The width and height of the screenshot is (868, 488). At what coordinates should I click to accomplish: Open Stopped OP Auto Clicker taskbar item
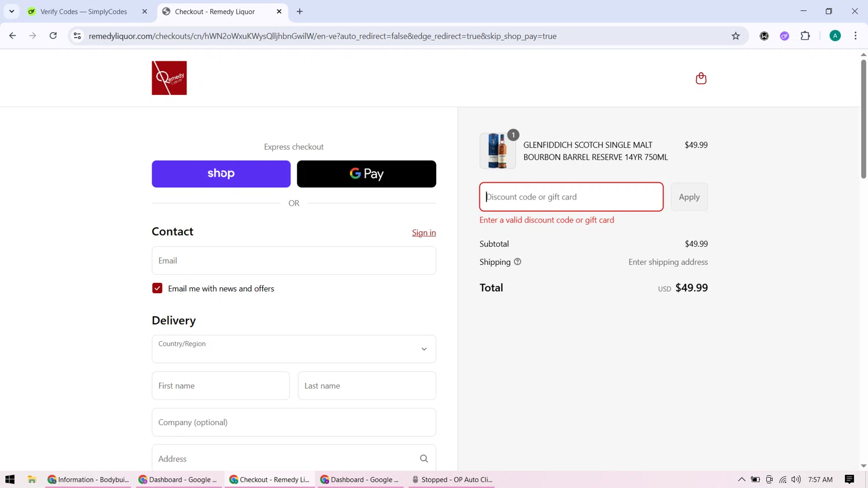(452, 479)
